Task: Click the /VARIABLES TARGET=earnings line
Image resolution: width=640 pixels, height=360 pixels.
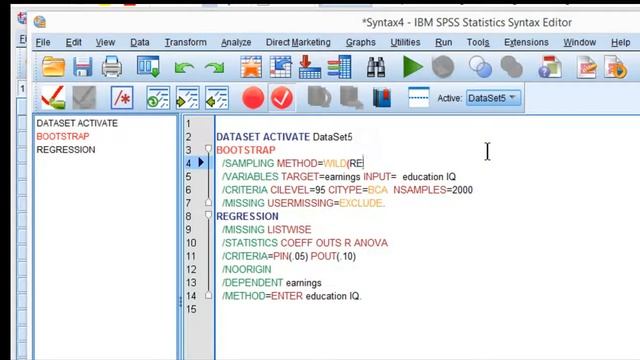Action: point(339,177)
